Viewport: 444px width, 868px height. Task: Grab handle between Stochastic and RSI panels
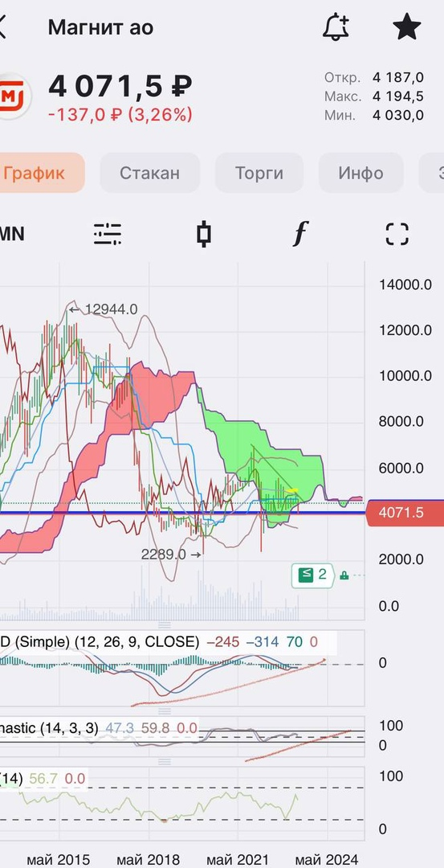pos(165,762)
